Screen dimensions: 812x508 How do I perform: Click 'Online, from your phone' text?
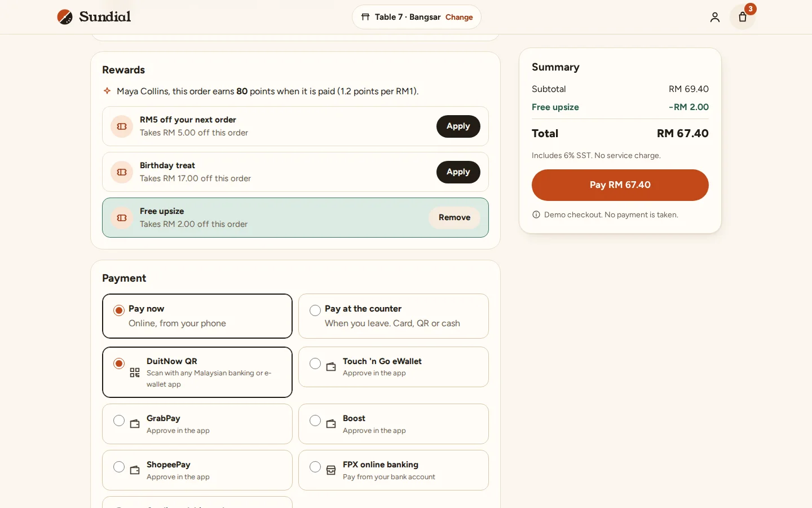(x=177, y=323)
